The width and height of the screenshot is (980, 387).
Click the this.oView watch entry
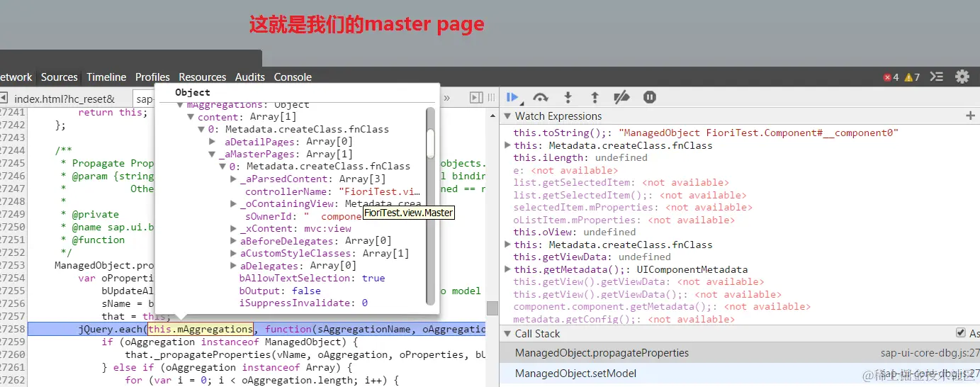coord(574,232)
